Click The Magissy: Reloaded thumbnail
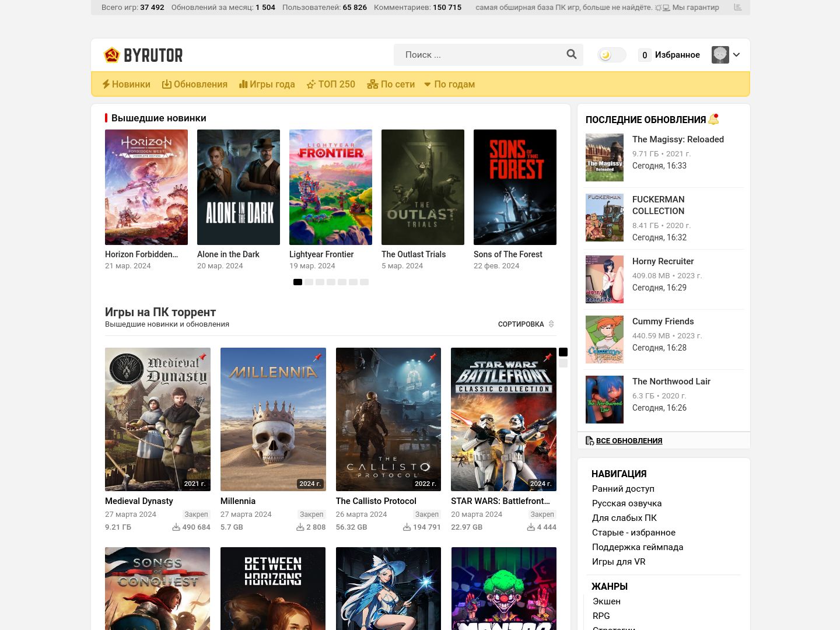840x630 pixels. point(604,157)
